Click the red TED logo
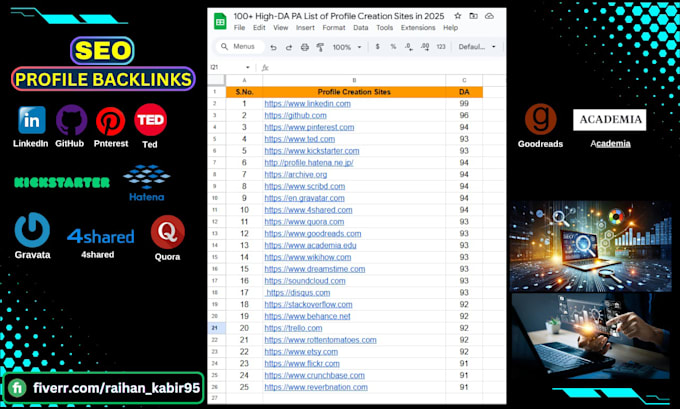 point(150,120)
